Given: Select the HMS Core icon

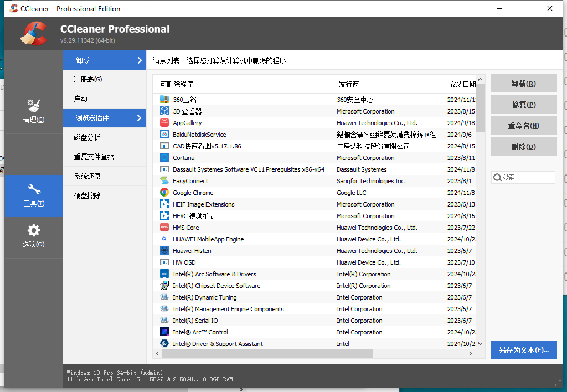Looking at the screenshot, I should (164, 228).
